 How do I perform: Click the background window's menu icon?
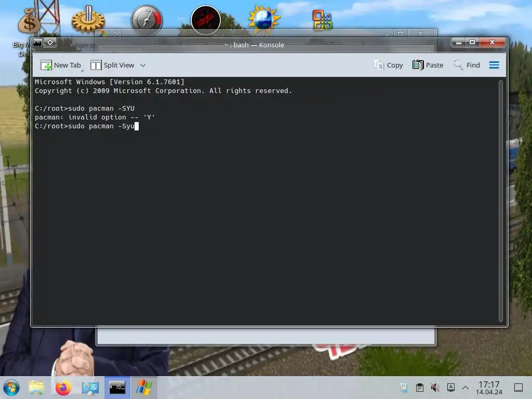pos(102,34)
